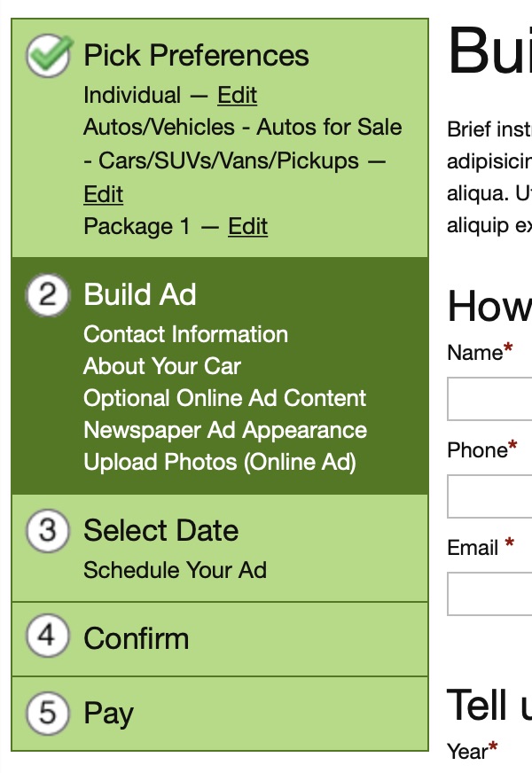The width and height of the screenshot is (532, 773).
Task: Edit the Individual preference
Action: coord(238,96)
